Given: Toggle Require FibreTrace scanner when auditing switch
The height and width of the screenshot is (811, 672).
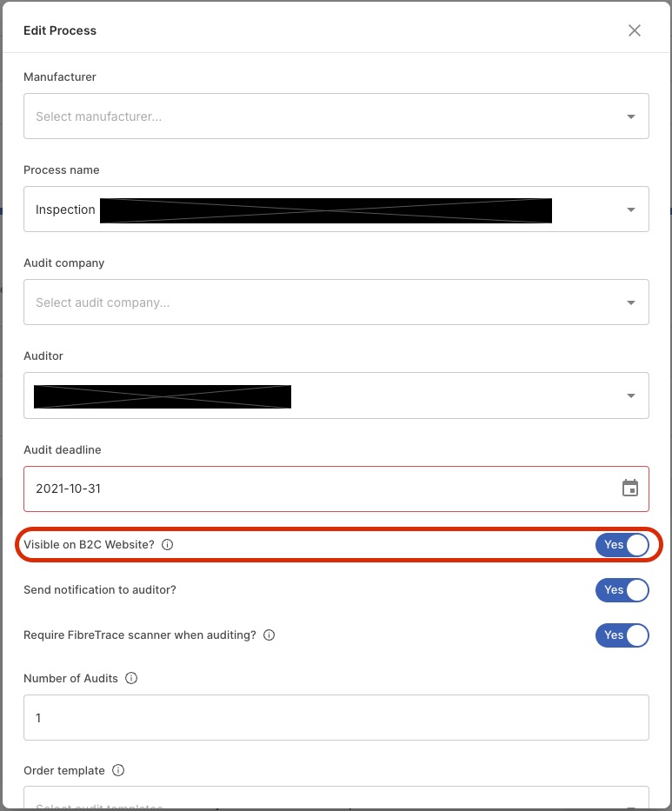Looking at the screenshot, I should coord(622,635).
